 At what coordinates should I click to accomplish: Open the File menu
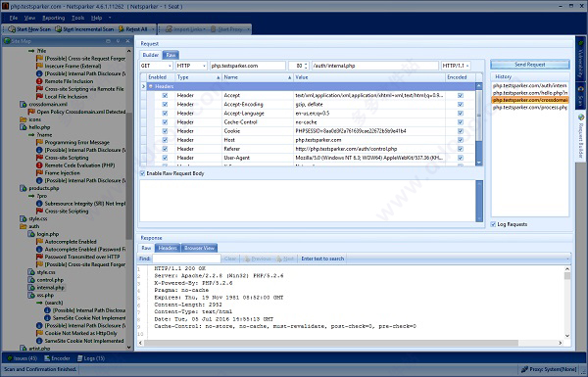coord(14,18)
